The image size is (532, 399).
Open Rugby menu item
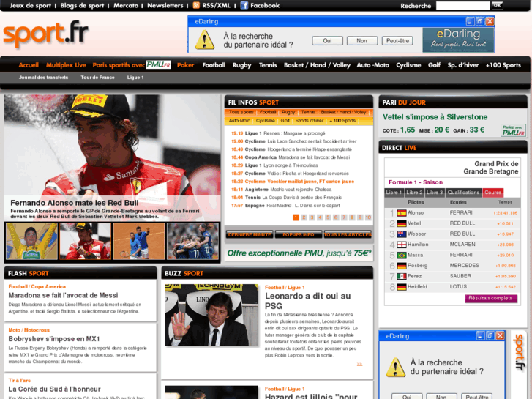pyautogui.click(x=241, y=65)
